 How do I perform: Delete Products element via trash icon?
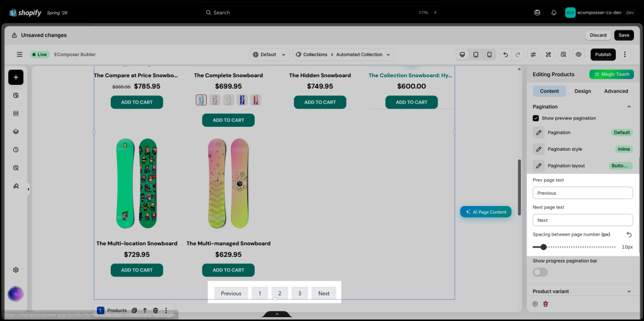155,310
